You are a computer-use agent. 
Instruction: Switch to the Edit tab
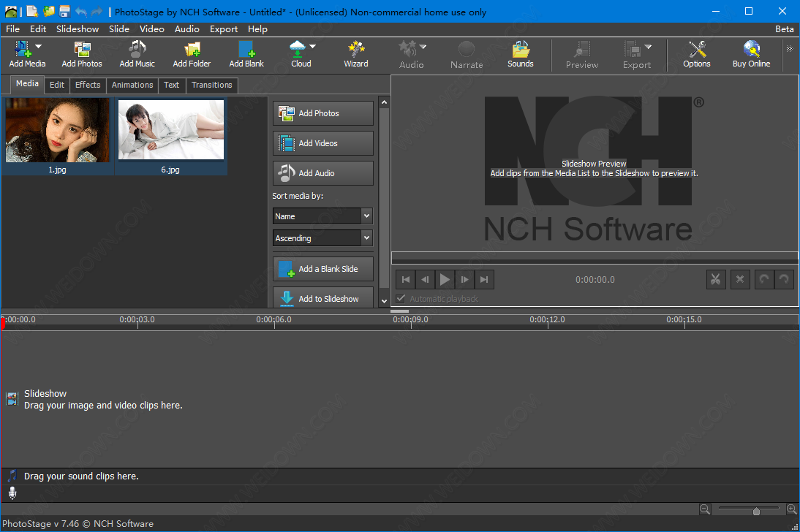pos(56,85)
